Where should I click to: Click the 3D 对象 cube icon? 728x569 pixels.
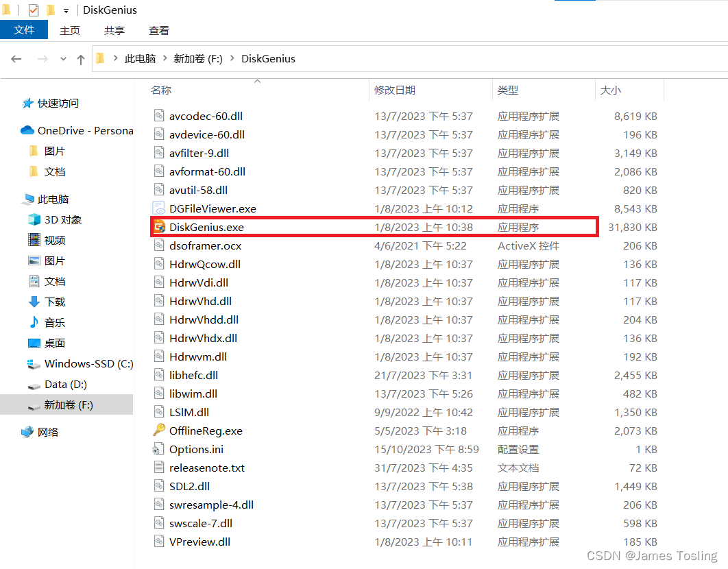[x=34, y=219]
